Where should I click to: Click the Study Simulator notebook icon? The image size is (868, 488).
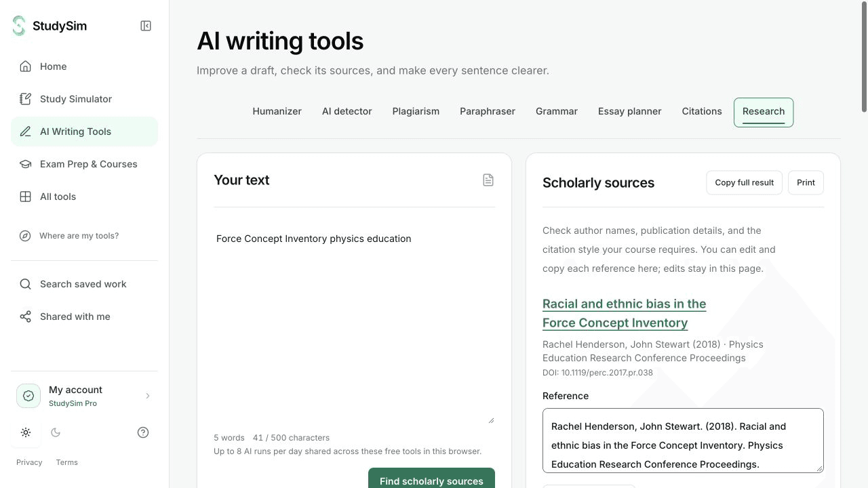(x=25, y=99)
